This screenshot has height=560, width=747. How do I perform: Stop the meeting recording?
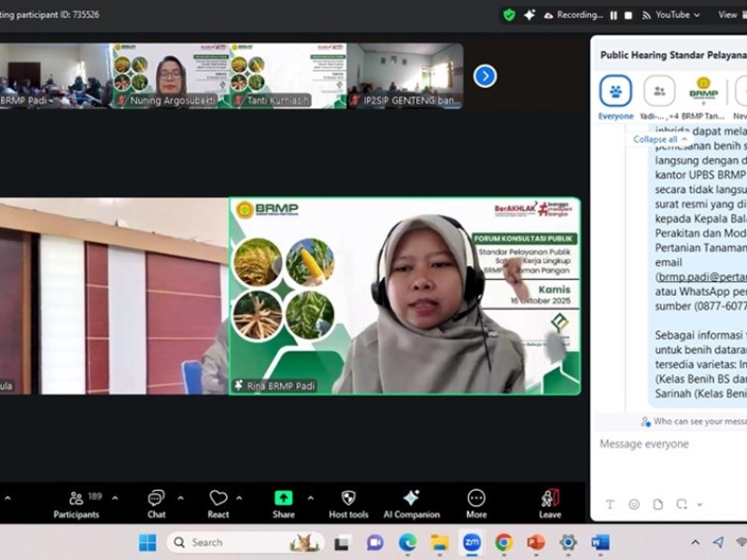(x=628, y=15)
